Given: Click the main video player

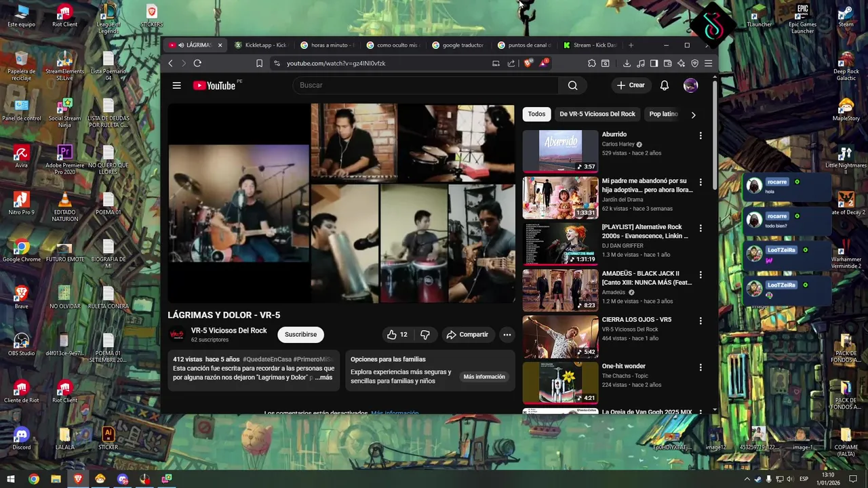Looking at the screenshot, I should coord(341,203).
